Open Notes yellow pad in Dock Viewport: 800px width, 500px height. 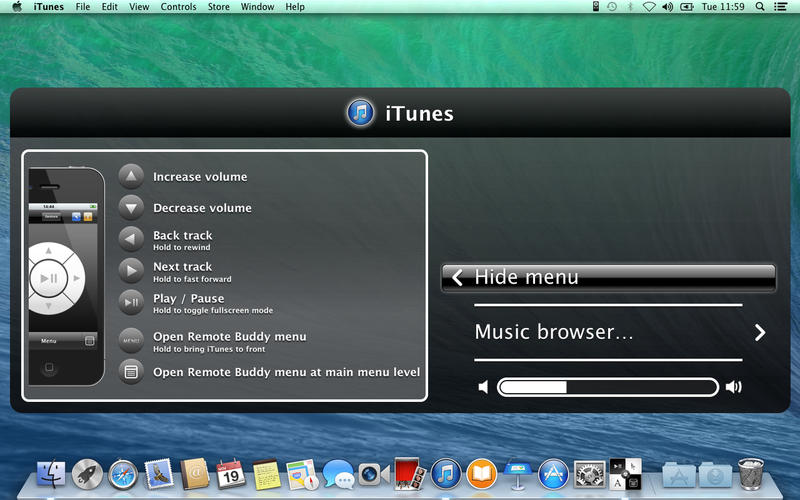click(267, 474)
